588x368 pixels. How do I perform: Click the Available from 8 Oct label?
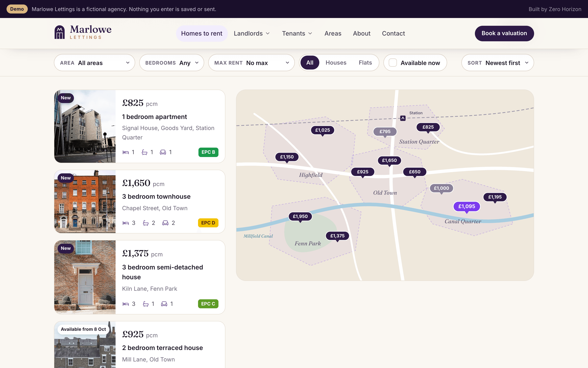(x=83, y=329)
